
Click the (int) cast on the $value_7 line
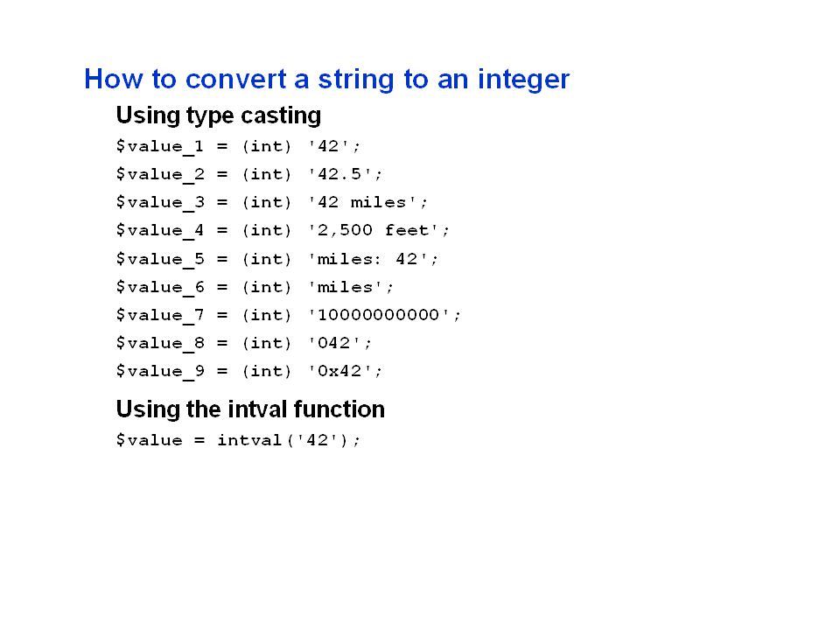pyautogui.click(x=267, y=315)
